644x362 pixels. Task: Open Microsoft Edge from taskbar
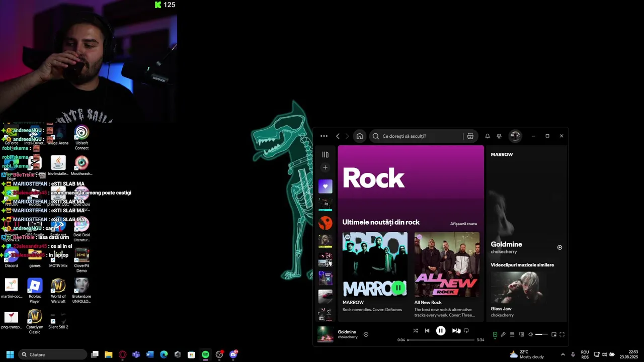(164, 354)
